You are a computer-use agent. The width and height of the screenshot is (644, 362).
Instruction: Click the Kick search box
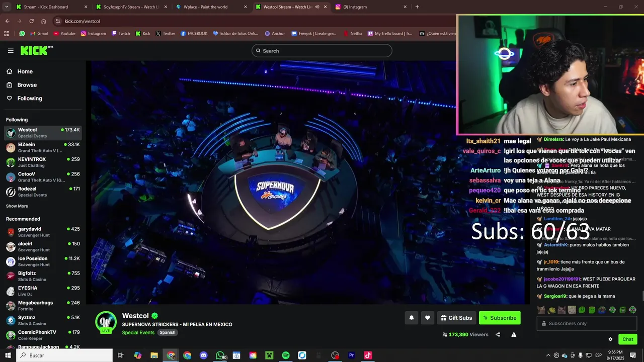click(322, 51)
